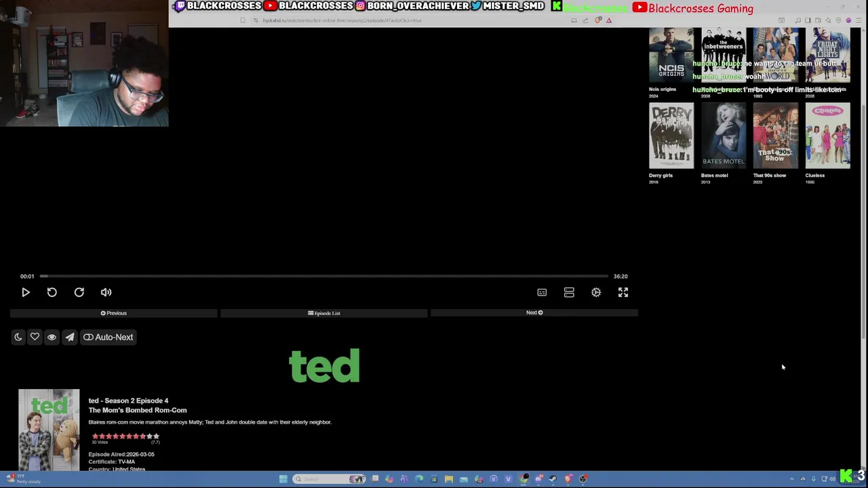Click the bookmark icon beside address bar
This screenshot has height=488, width=868.
tap(243, 20)
